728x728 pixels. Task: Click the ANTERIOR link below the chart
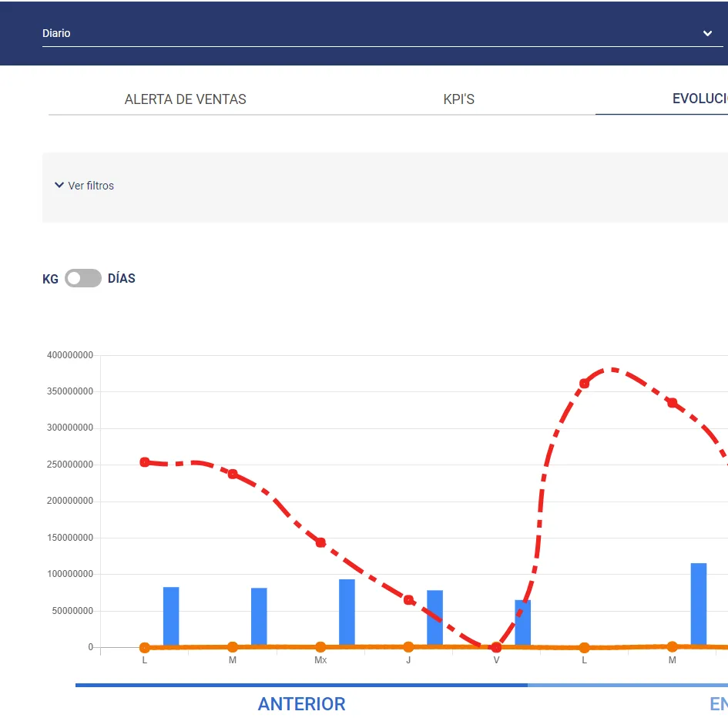pyautogui.click(x=301, y=704)
